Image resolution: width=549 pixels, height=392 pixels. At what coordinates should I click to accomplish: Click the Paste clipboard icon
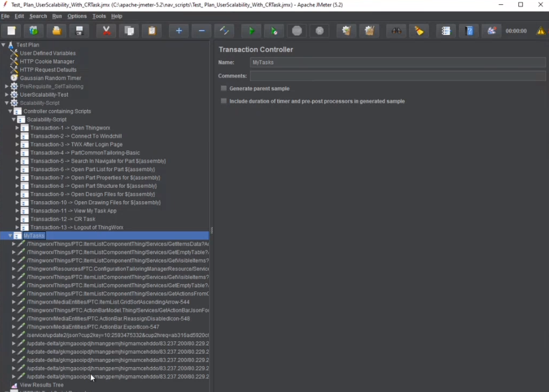[x=152, y=31]
